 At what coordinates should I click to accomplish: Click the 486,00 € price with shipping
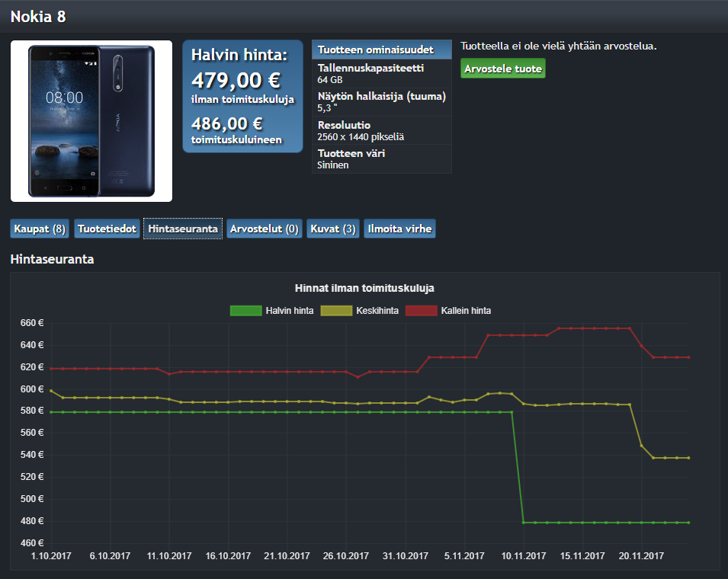[227, 124]
